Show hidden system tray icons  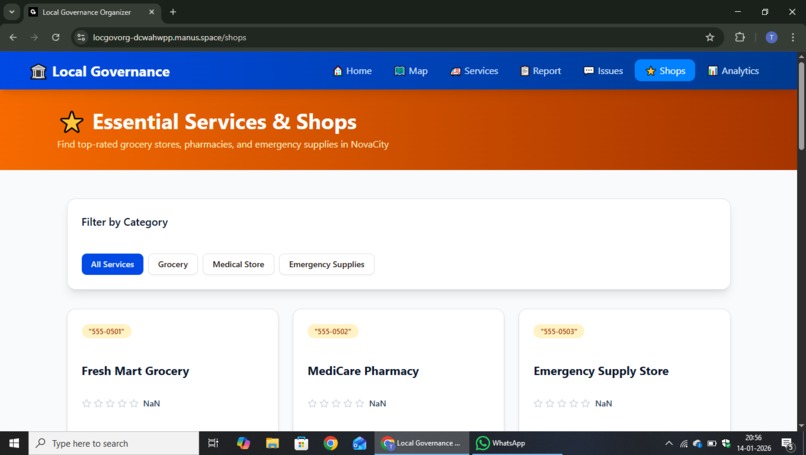(x=669, y=443)
